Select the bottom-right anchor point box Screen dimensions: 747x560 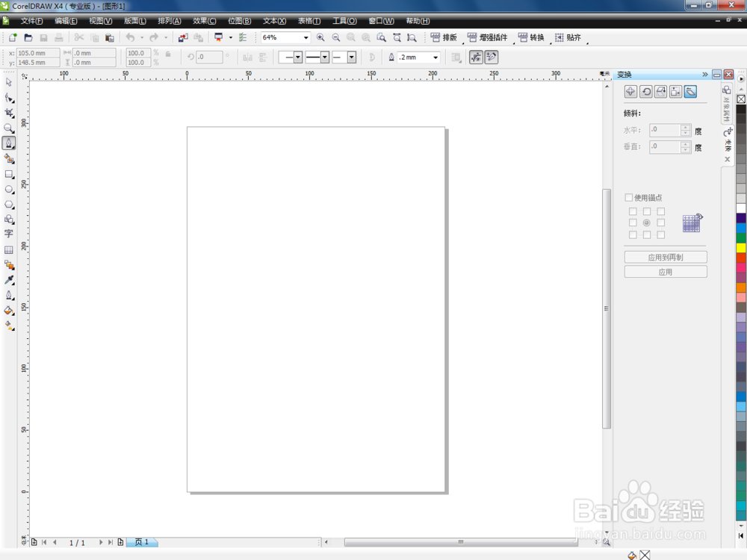(661, 234)
